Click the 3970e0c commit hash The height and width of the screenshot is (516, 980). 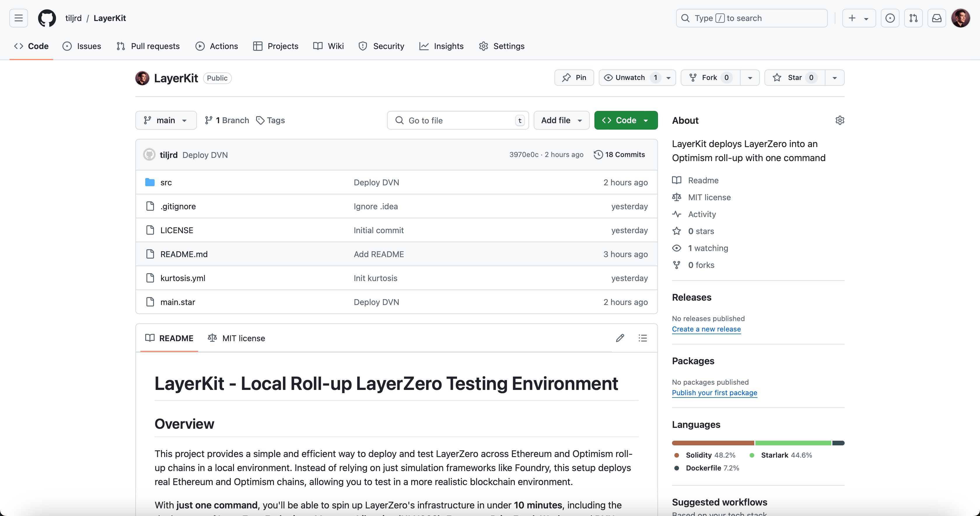tap(524, 154)
